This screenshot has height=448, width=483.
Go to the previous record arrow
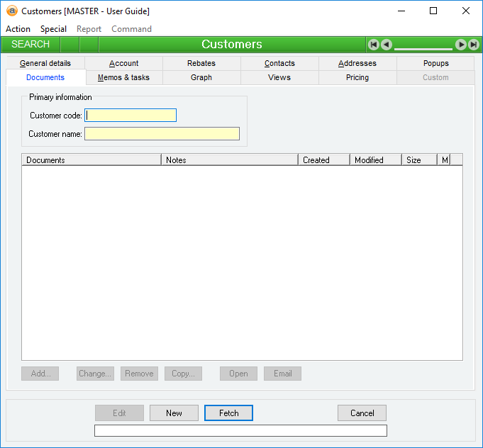pyautogui.click(x=386, y=45)
